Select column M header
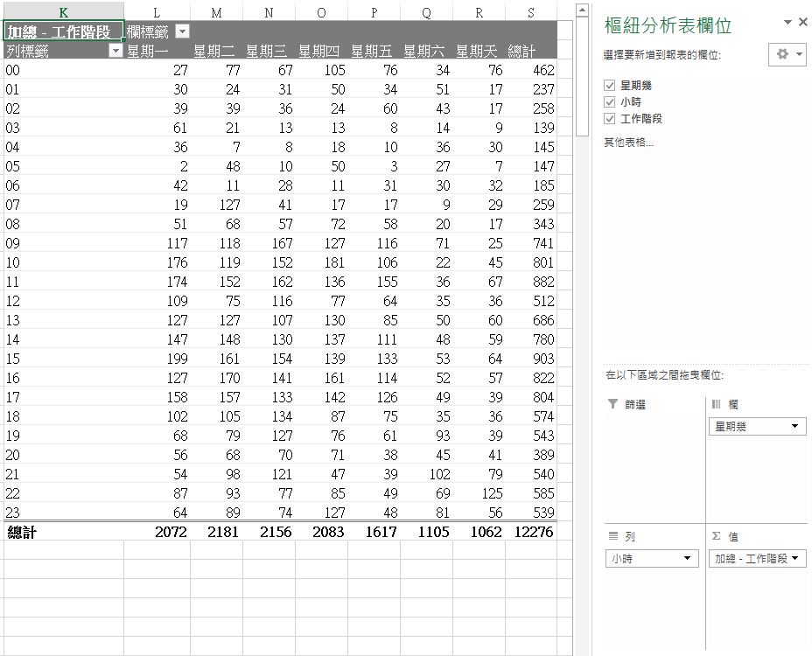This screenshot has width=812, height=656. pos(216,12)
